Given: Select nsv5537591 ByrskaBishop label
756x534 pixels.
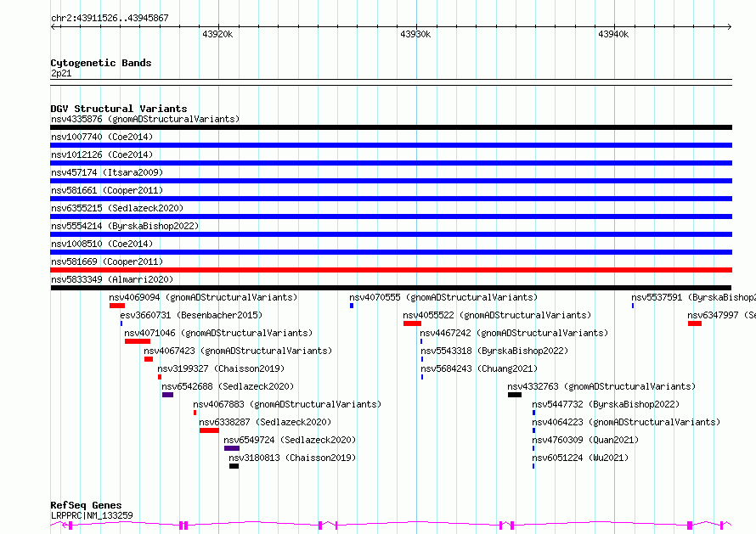Looking at the screenshot, I should point(693,297).
